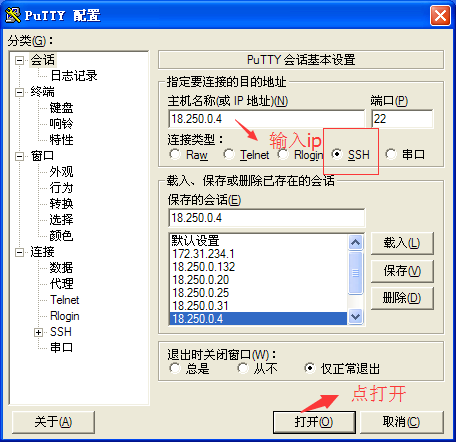
Task: Open the SSH category in tree
Action: [61, 332]
